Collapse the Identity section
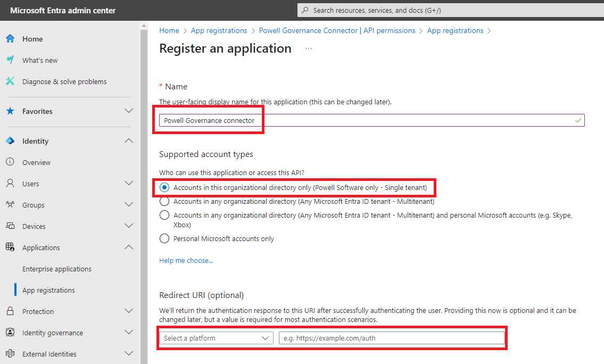 pyautogui.click(x=129, y=141)
